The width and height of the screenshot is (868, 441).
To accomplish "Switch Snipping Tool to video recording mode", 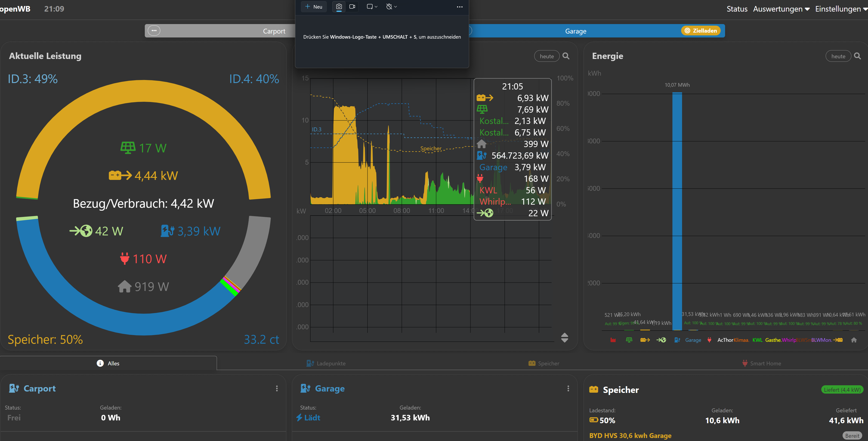I will pyautogui.click(x=352, y=6).
